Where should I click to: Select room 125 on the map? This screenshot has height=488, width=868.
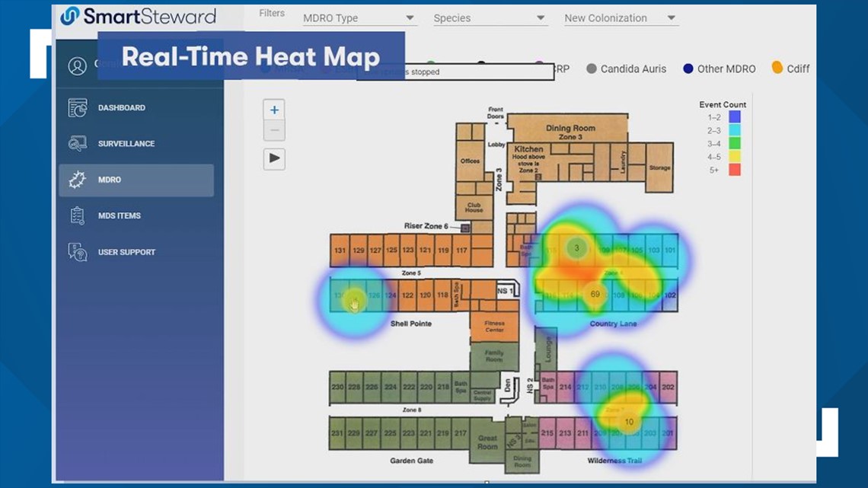pos(391,250)
